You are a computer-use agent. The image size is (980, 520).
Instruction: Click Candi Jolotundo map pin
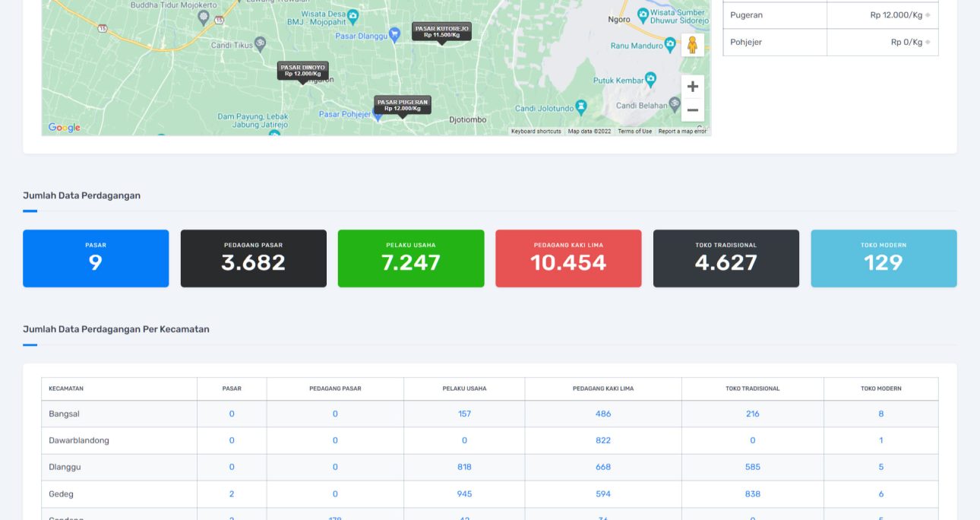point(581,107)
